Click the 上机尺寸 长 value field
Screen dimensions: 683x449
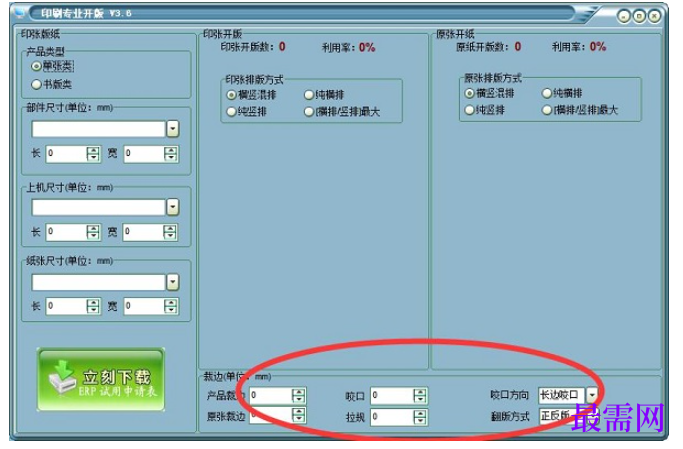66,232
